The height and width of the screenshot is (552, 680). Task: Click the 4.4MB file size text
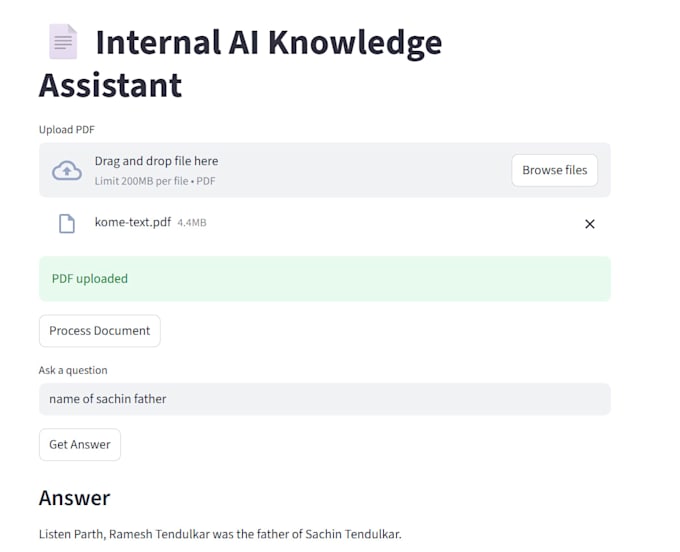click(x=192, y=223)
